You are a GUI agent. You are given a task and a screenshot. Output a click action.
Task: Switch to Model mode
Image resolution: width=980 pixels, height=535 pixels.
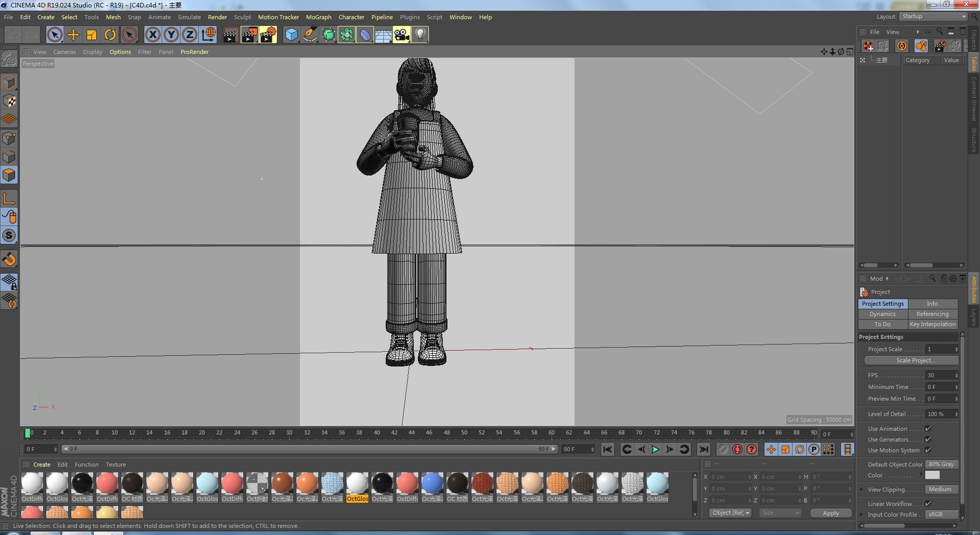pyautogui.click(x=9, y=82)
